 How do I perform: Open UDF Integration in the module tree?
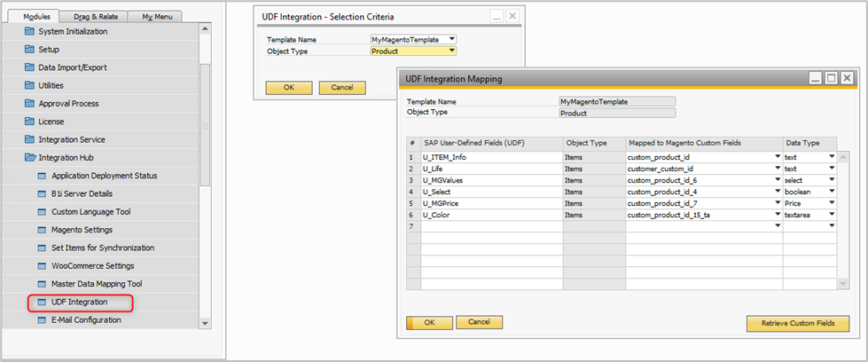[80, 303]
